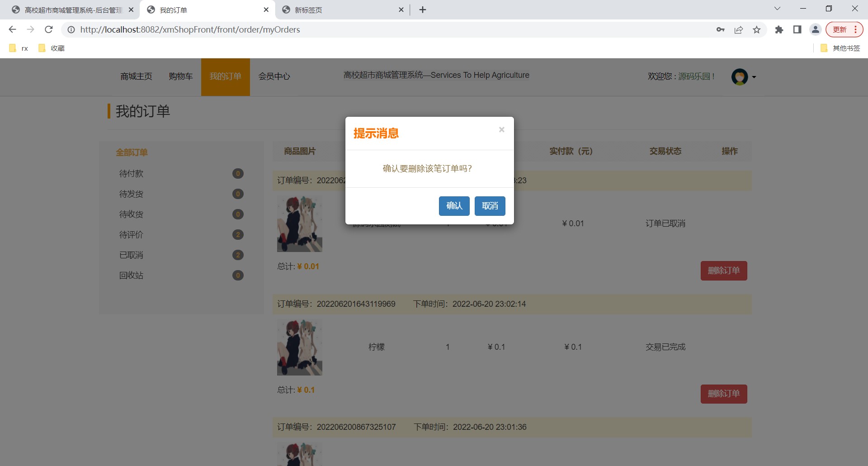Open the browser tab search chevron
Viewport: 868px width, 466px height.
point(777,8)
